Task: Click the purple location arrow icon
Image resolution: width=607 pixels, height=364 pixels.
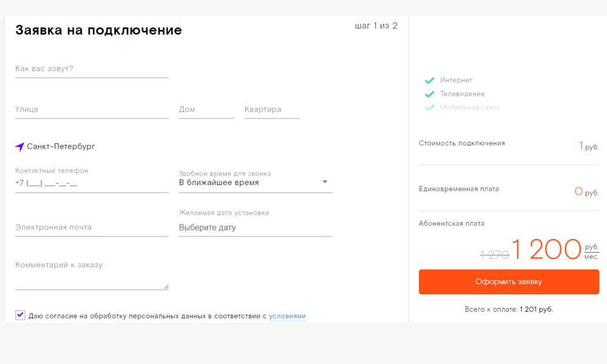Action: pyautogui.click(x=20, y=147)
